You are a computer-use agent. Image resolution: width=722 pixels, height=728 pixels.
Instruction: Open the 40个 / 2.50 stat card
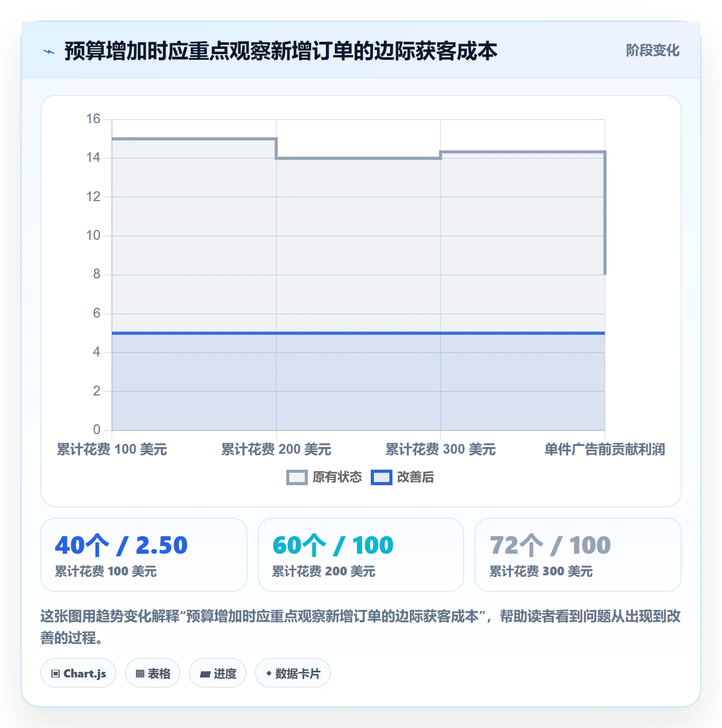pyautogui.click(x=144, y=555)
